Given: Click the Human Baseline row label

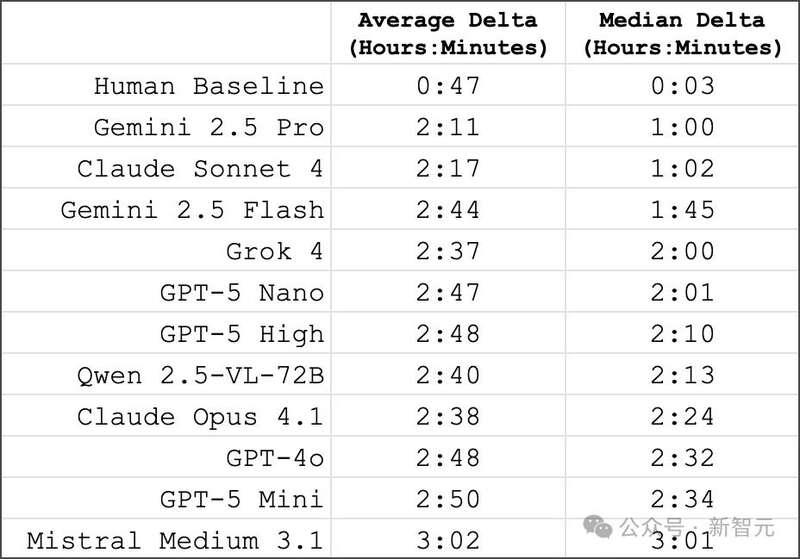Looking at the screenshot, I should 209,86.
